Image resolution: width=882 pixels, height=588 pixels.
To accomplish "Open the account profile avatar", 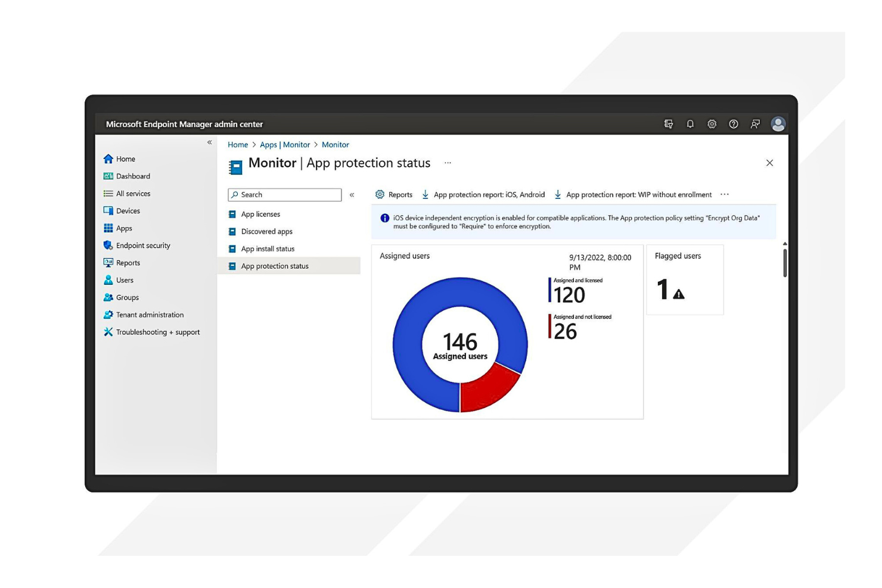I will coord(778,124).
